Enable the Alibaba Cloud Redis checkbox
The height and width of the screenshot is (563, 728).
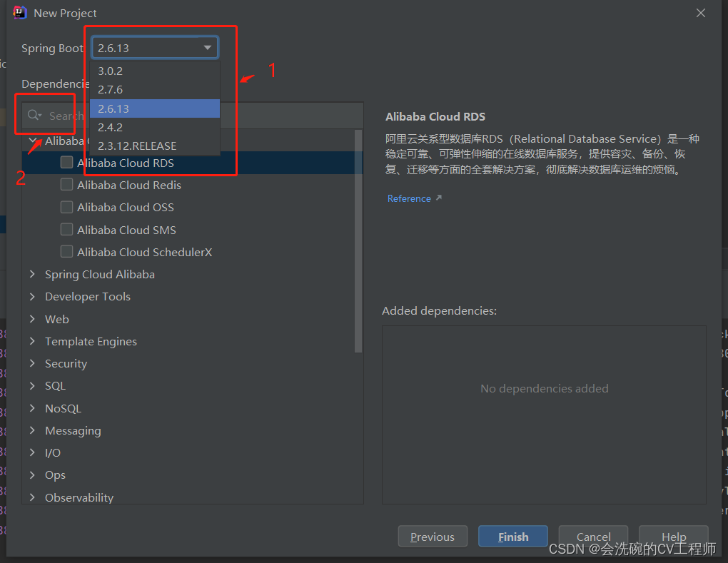67,185
